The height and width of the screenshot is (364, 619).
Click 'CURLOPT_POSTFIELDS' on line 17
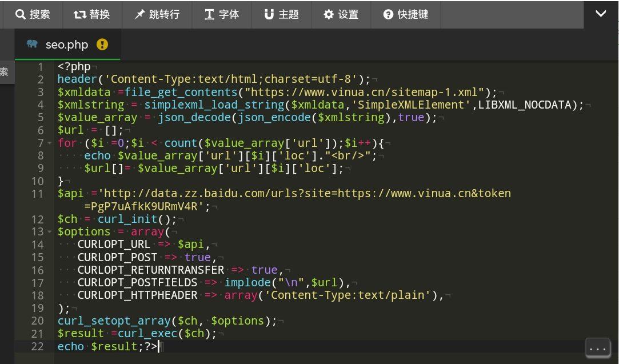(137, 282)
